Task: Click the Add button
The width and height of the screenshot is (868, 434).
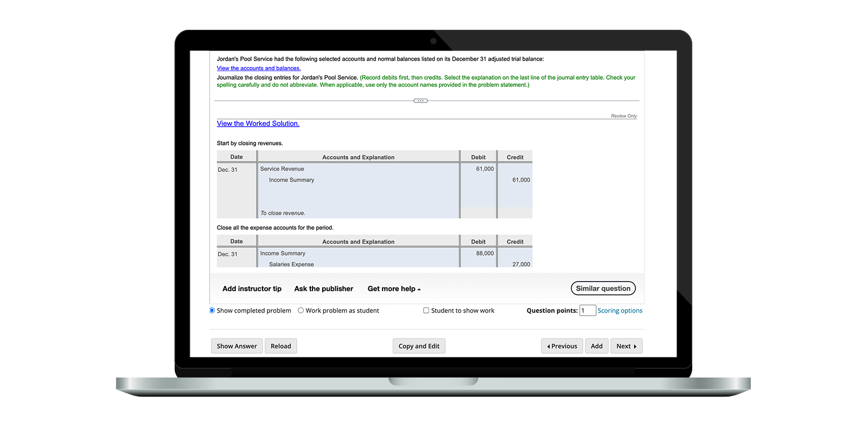Action: click(596, 346)
